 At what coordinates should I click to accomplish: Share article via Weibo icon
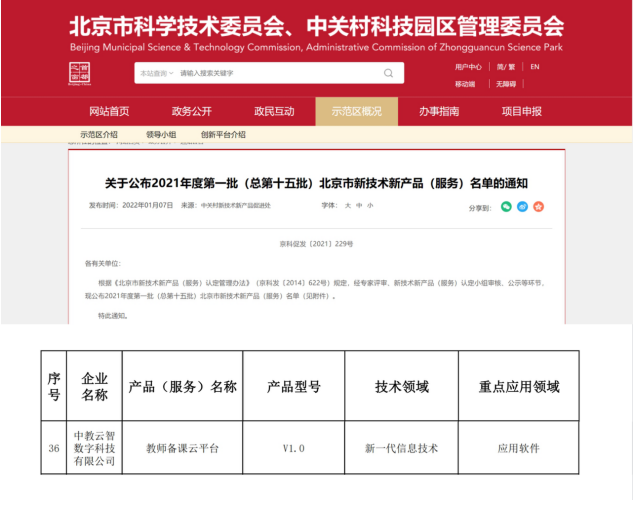(x=538, y=206)
